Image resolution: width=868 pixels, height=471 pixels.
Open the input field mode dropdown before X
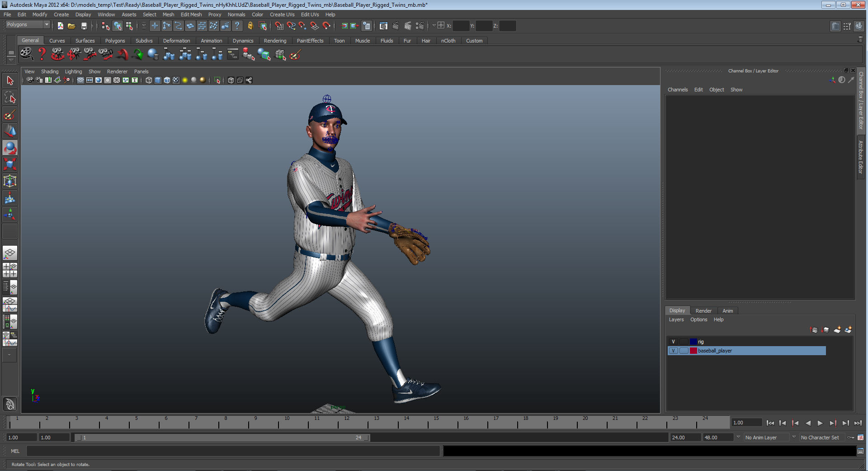[434, 26]
